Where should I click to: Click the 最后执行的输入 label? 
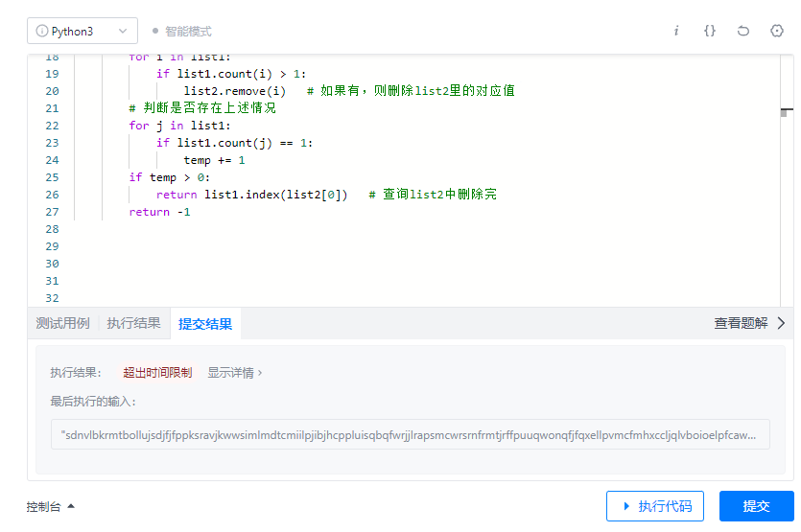pyautogui.click(x=93, y=402)
